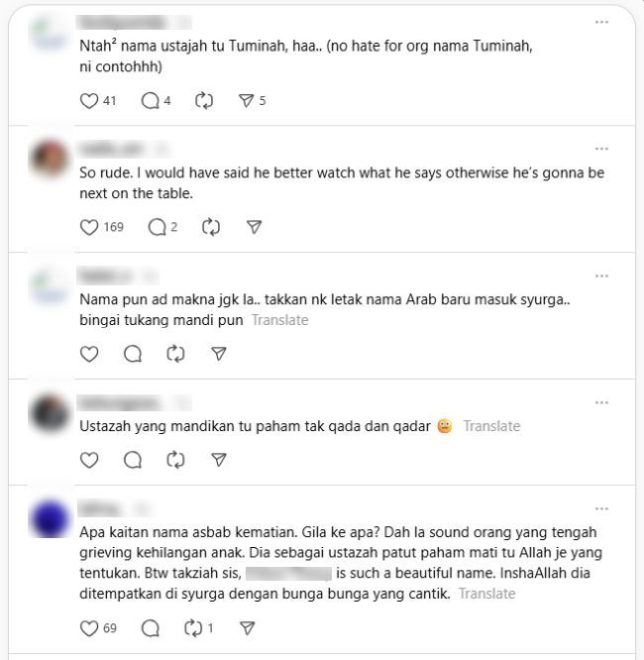Translate the "qada dan qadar" comment
Image resolution: width=644 pixels, height=660 pixels.
click(x=491, y=426)
